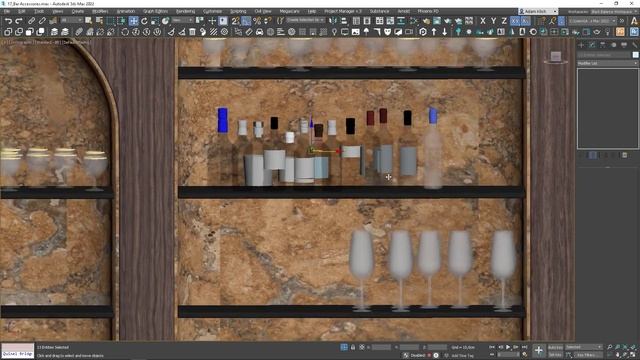The width and height of the screenshot is (640, 360).
Task: Click the Redo arrow icon
Action: coord(19,21)
